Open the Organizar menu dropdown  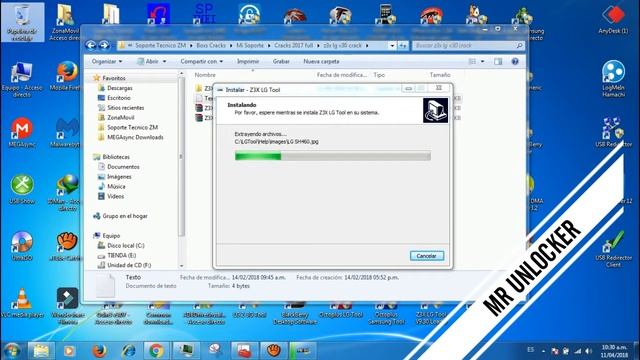[x=107, y=62]
